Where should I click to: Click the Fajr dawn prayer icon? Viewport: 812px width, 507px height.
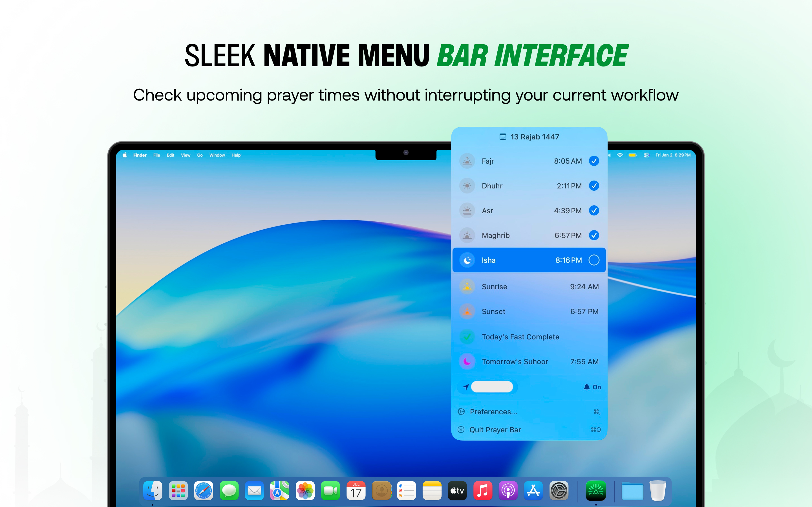click(x=467, y=161)
